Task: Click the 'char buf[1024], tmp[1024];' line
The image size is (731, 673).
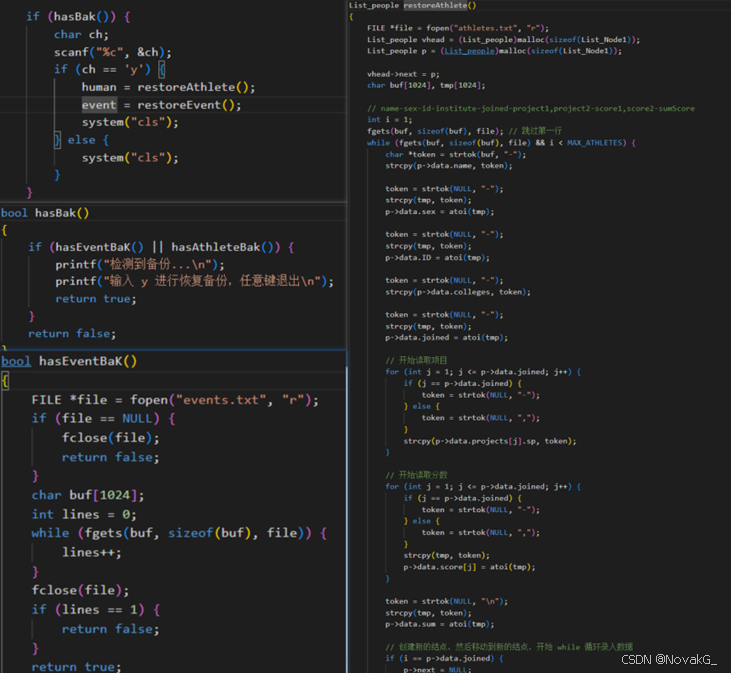Action: point(426,85)
